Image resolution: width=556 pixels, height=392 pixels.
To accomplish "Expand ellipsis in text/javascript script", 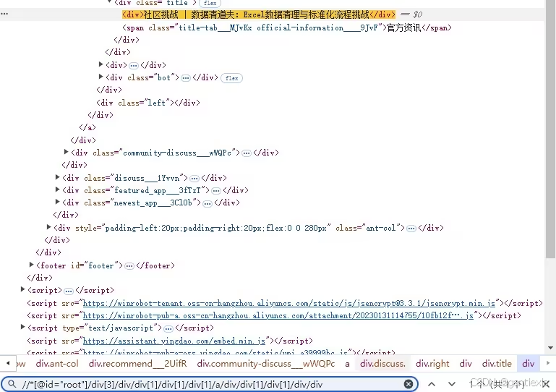I will click(x=168, y=328).
